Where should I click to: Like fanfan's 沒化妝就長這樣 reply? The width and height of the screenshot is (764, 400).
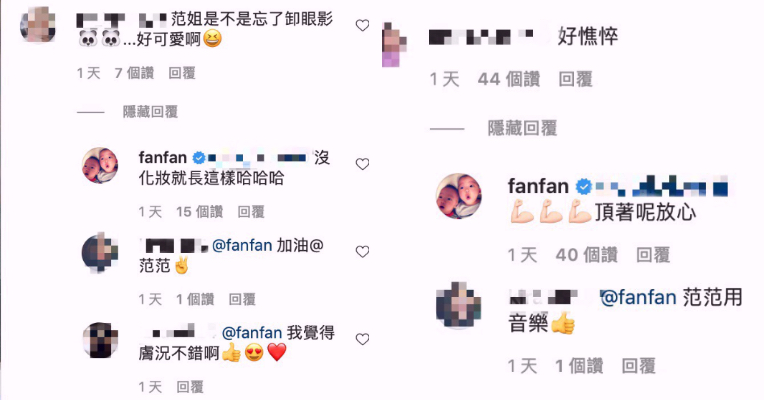tap(362, 164)
